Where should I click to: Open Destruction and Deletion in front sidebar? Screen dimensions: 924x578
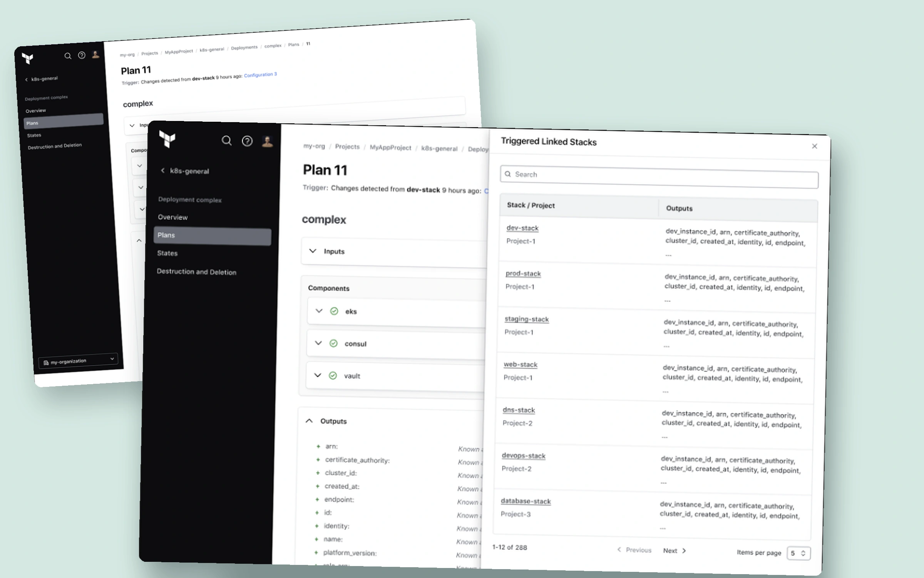196,272
